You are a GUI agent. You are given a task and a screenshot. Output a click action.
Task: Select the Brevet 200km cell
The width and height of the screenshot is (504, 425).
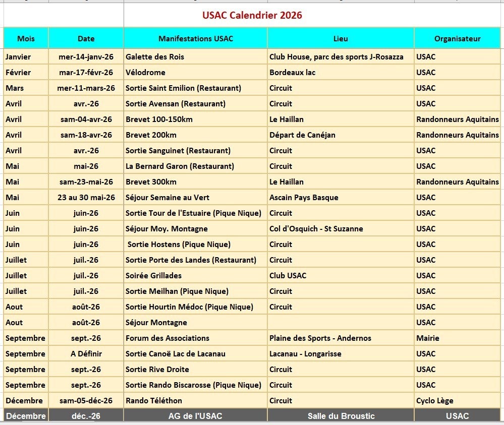coord(195,135)
